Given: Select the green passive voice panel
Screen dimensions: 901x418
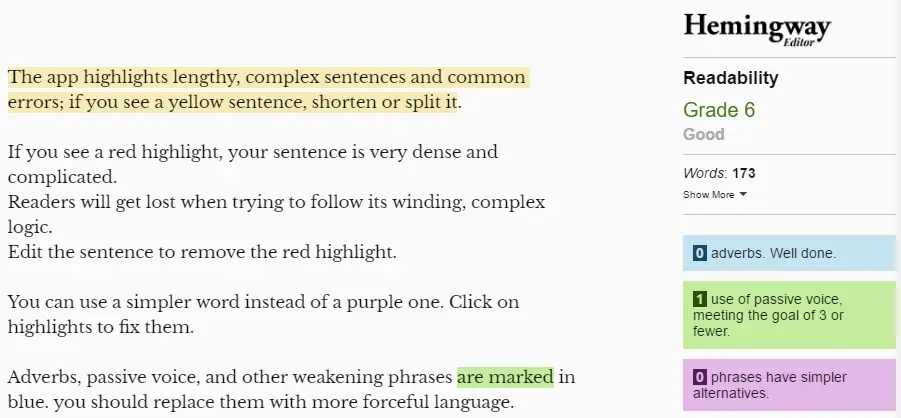Looking at the screenshot, I should pos(789,315).
